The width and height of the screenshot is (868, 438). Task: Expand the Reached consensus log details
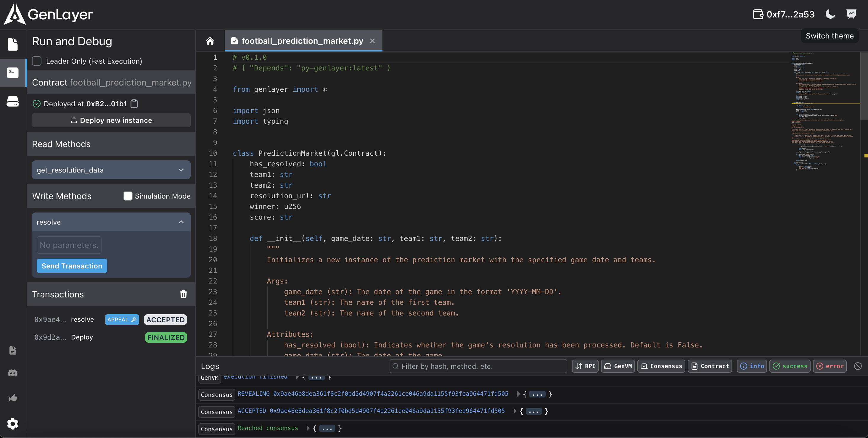tap(308, 428)
